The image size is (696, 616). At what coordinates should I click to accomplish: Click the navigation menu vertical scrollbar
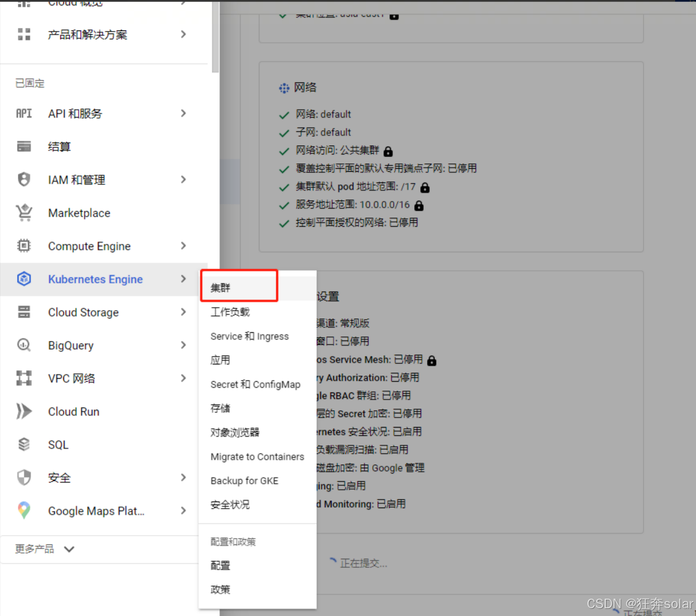pyautogui.click(x=216, y=36)
